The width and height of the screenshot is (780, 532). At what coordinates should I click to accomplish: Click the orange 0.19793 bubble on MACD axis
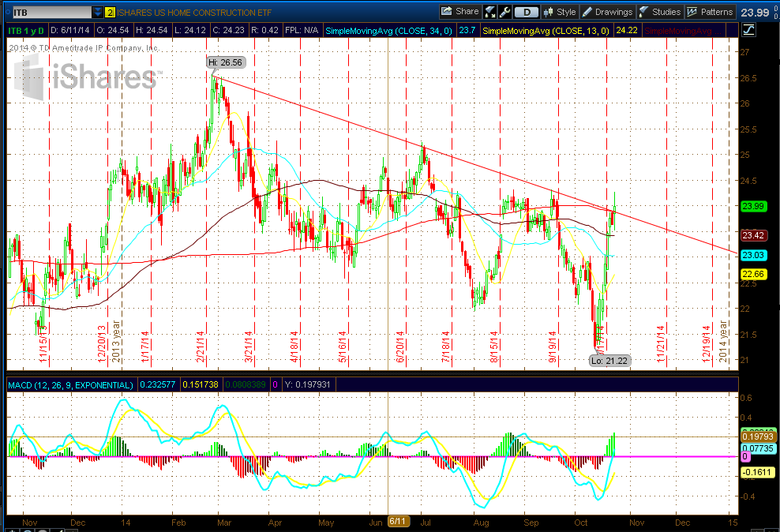click(758, 436)
